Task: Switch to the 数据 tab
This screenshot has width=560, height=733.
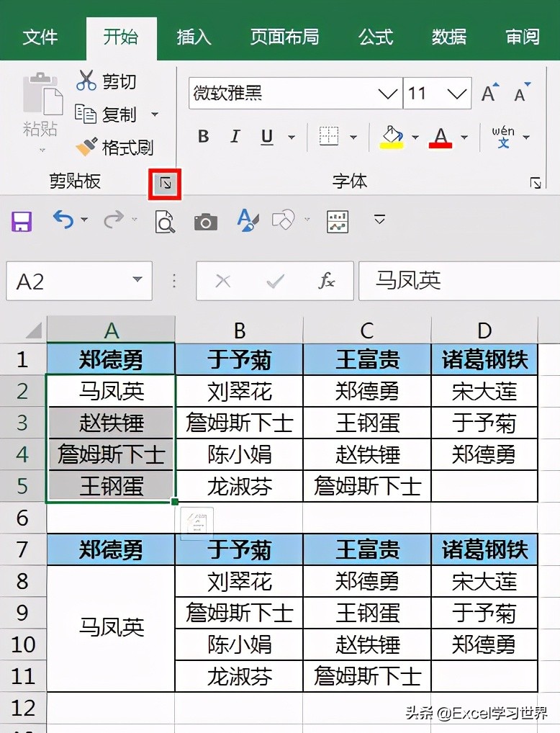Action: click(448, 37)
